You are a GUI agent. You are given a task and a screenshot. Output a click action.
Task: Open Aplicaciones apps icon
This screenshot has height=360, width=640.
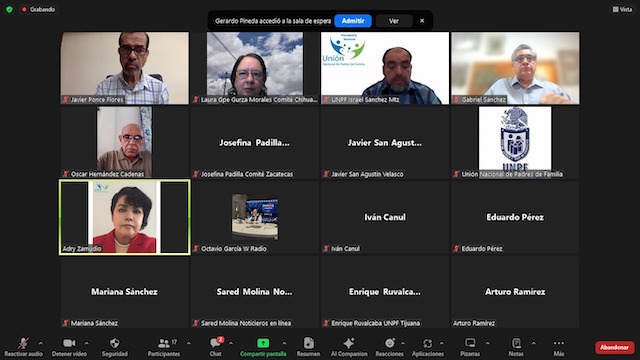(427, 343)
